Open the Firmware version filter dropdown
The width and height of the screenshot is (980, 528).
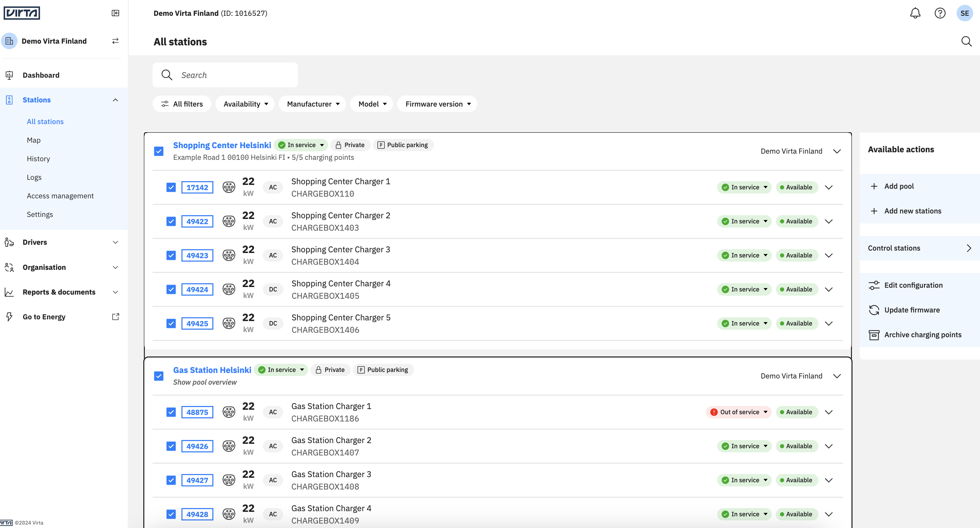(437, 104)
